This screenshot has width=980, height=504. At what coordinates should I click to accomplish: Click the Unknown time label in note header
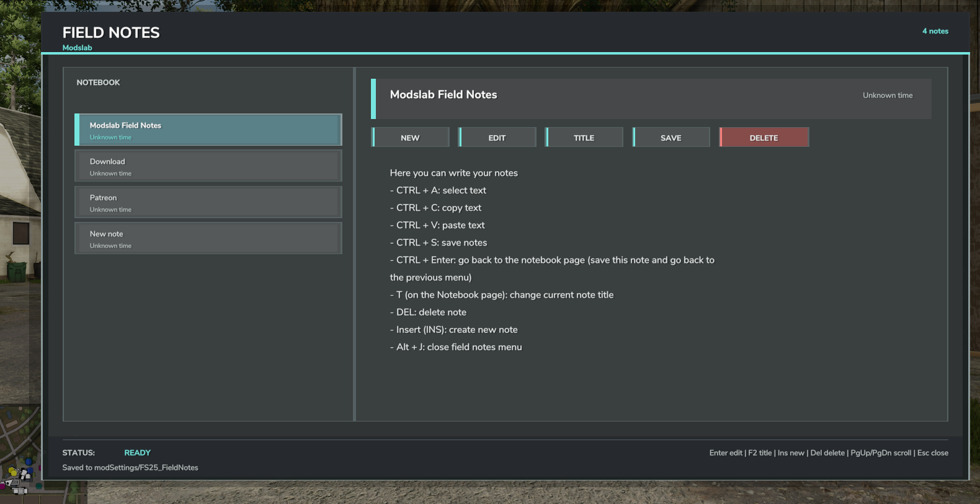coord(888,95)
